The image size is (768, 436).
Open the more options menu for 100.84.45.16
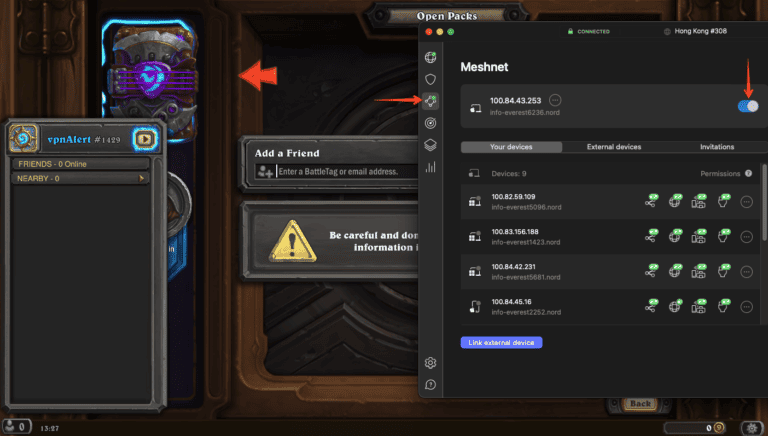(x=746, y=307)
